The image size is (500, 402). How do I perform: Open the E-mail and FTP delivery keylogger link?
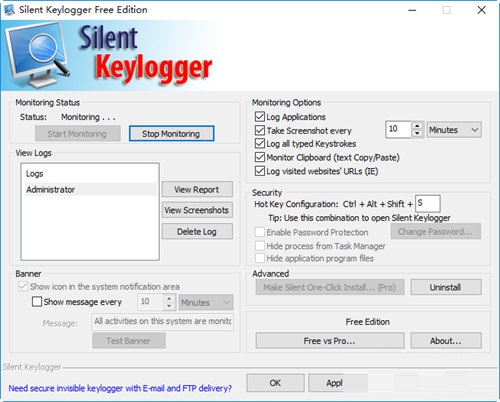pyautogui.click(x=120, y=388)
